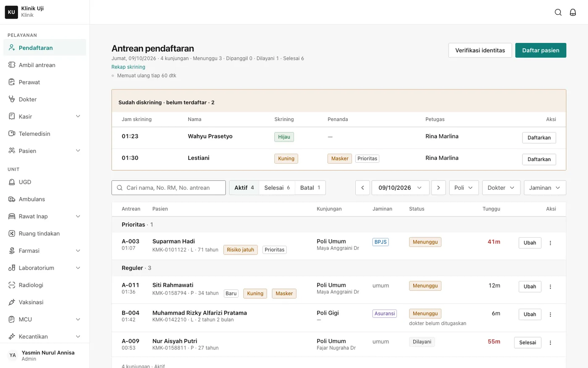Click the Telemedisin sidebar icon
Image resolution: width=588 pixels, height=368 pixels.
[12, 134]
